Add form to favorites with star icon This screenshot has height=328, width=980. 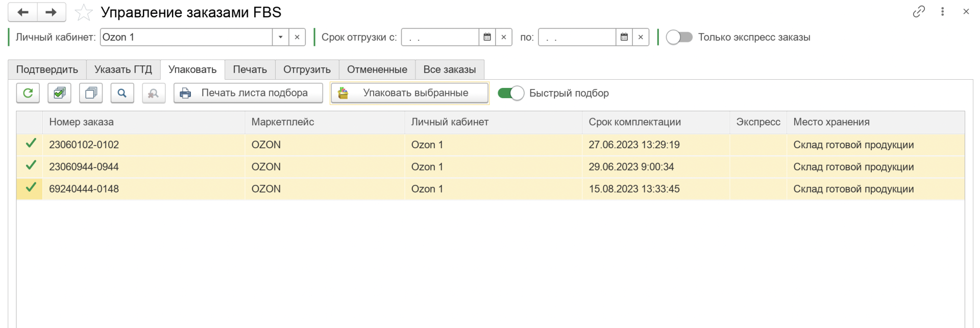point(84,12)
